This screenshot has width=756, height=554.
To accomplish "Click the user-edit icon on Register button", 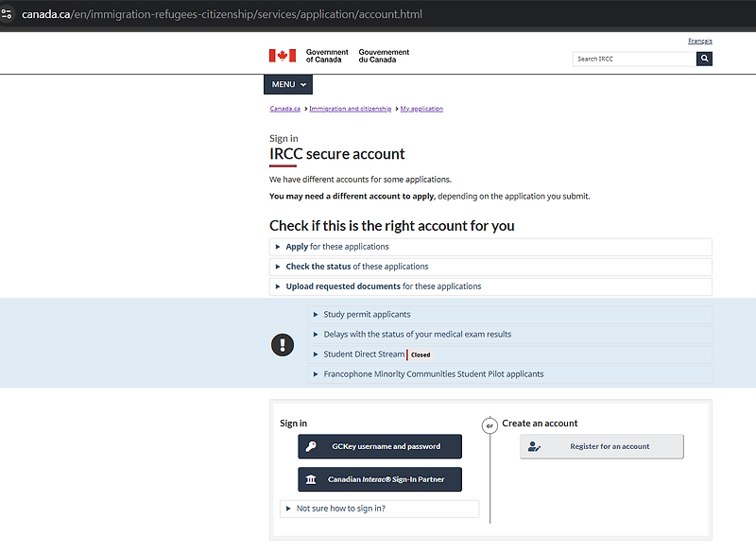I will point(534,446).
